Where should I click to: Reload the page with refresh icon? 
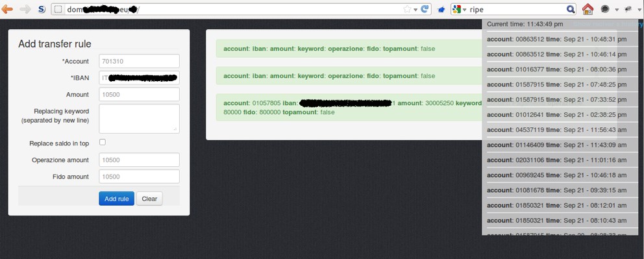[425, 9]
